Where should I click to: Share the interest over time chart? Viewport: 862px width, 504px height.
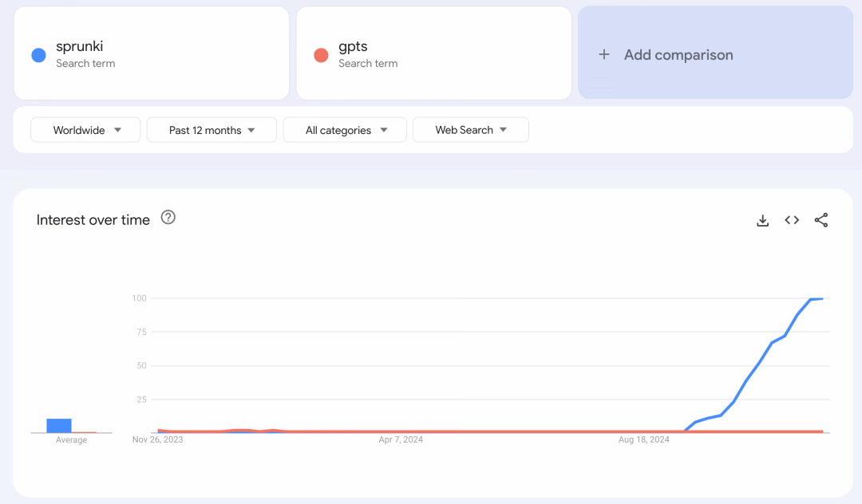pyautogui.click(x=821, y=220)
